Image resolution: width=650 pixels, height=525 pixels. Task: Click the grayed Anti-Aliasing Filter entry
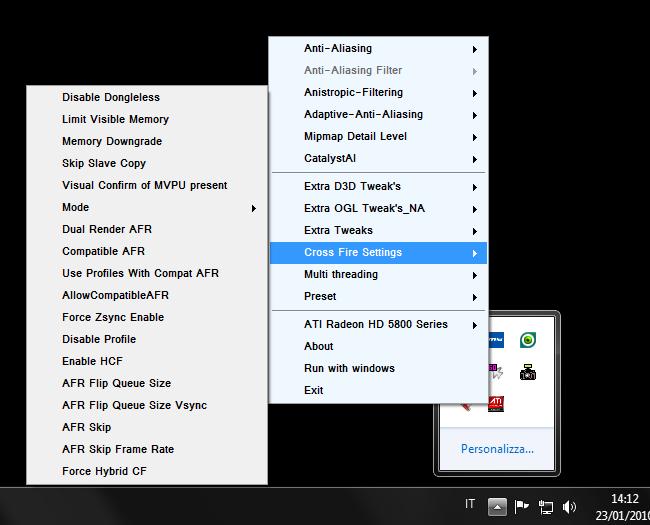(x=378, y=70)
